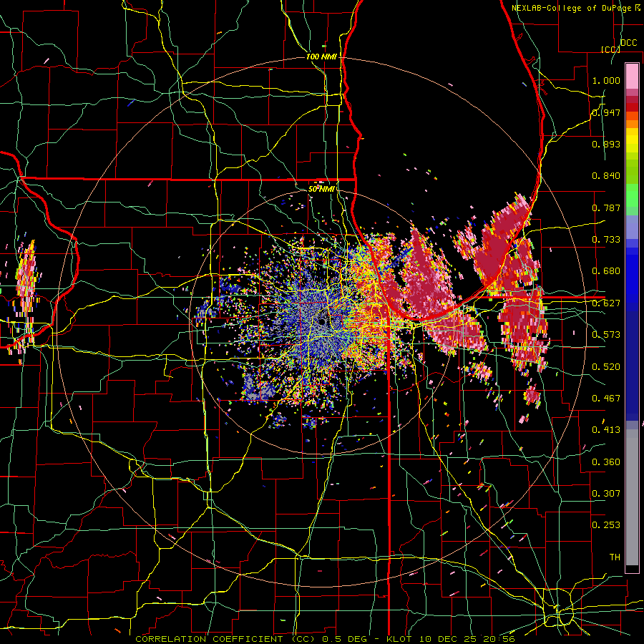The height and width of the screenshot is (644, 644).
Task: Click the 50 NMI range ring label
Action: coord(321,190)
